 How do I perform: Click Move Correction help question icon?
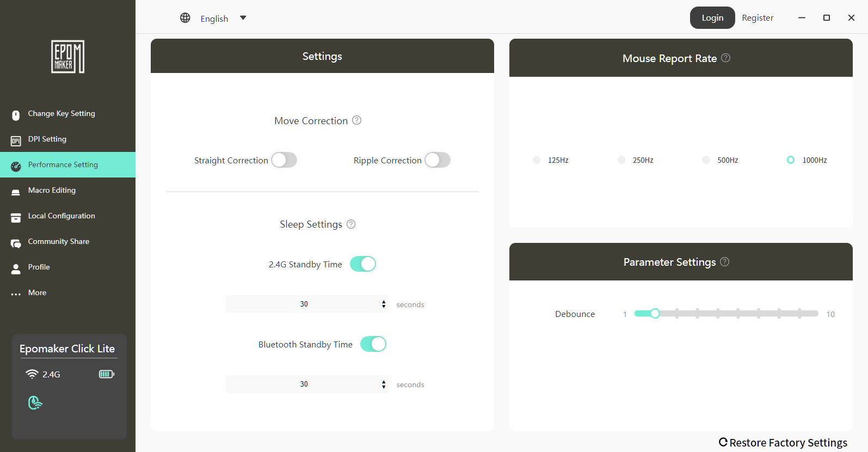click(356, 120)
